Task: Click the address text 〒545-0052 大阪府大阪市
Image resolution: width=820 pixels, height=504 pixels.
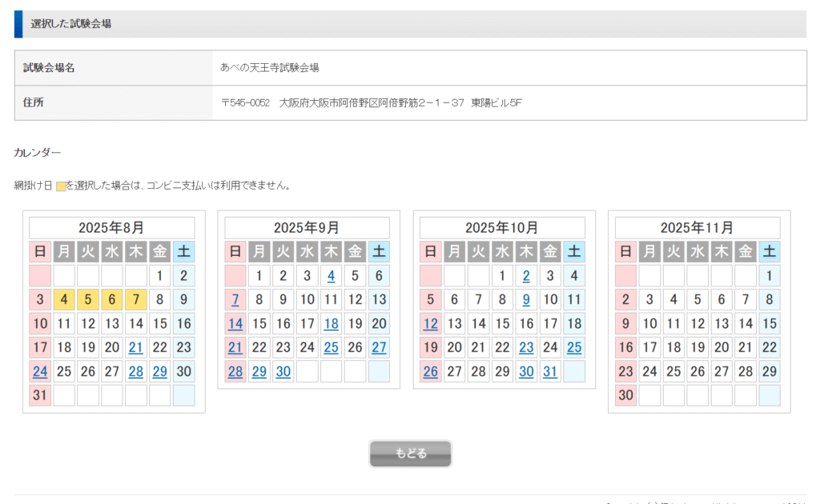Action: (x=372, y=103)
